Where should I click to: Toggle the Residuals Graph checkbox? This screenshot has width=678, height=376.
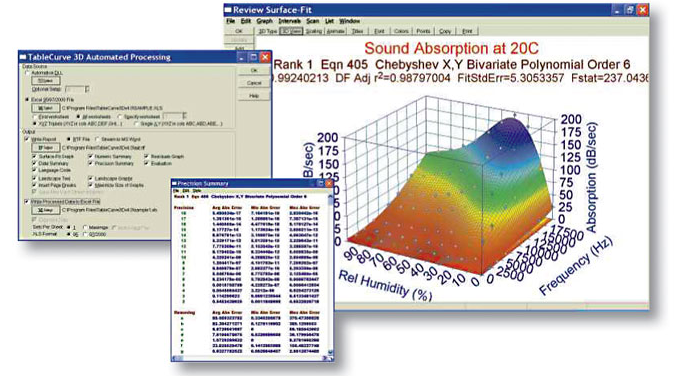coord(147,156)
